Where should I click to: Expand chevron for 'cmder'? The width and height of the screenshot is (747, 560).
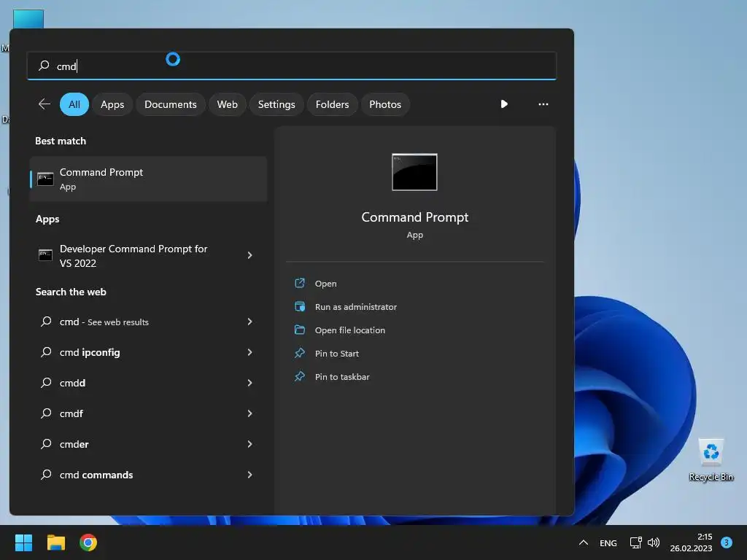tap(249, 444)
